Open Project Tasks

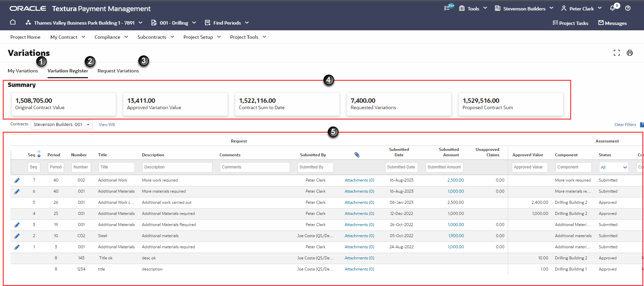click(570, 23)
